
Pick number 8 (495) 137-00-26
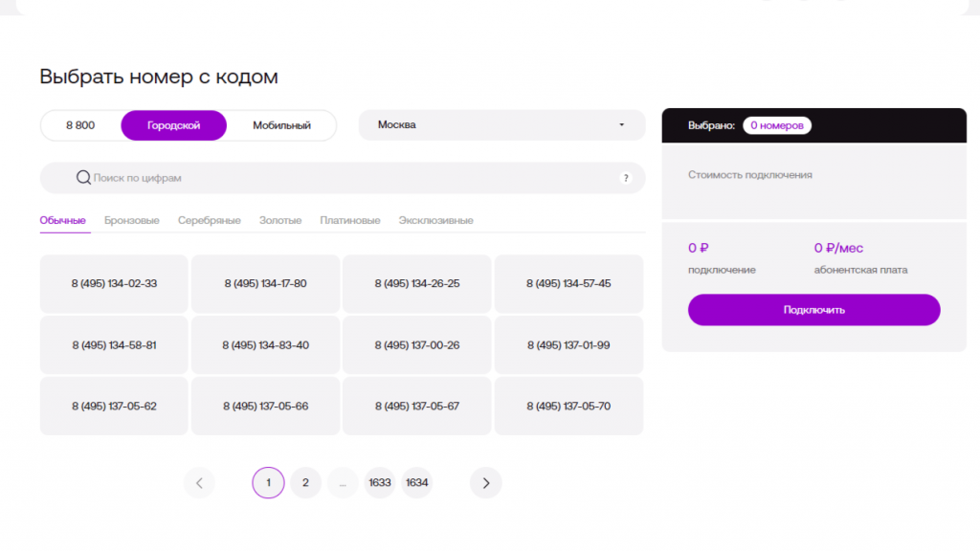pyautogui.click(x=416, y=345)
